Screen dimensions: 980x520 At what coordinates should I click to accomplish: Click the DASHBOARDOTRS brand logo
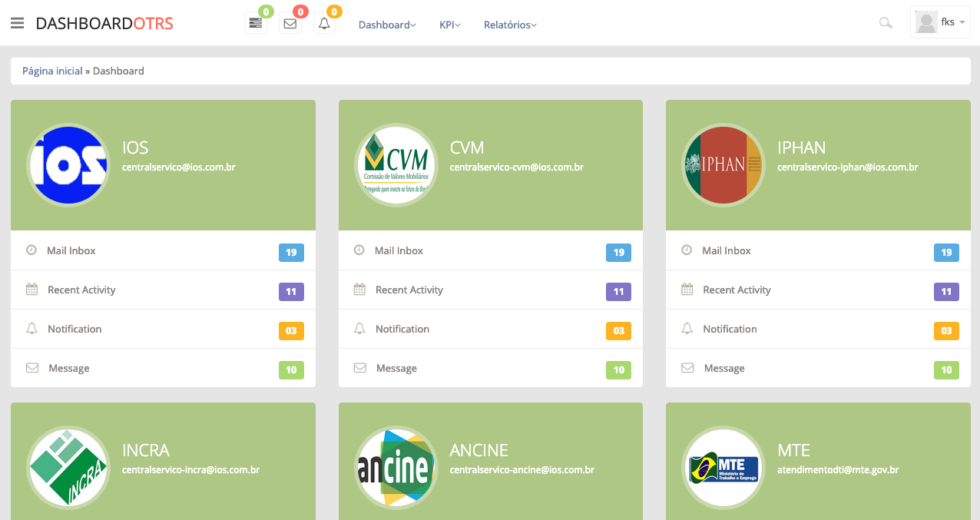click(104, 24)
